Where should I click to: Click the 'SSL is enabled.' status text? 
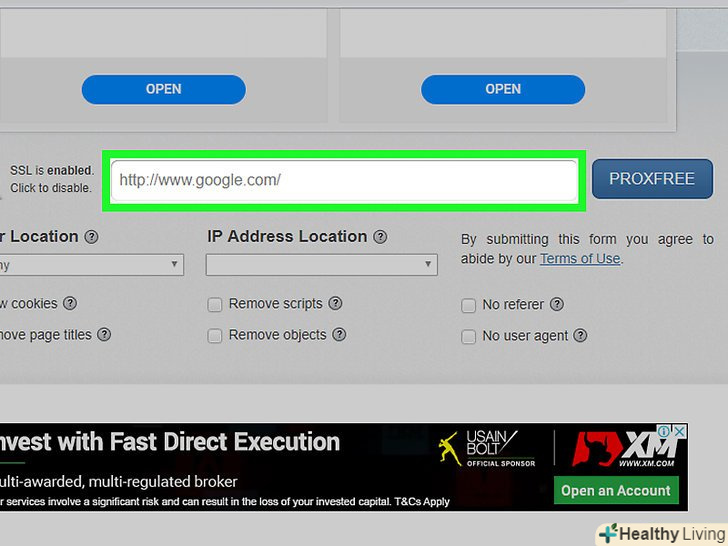[x=52, y=170]
